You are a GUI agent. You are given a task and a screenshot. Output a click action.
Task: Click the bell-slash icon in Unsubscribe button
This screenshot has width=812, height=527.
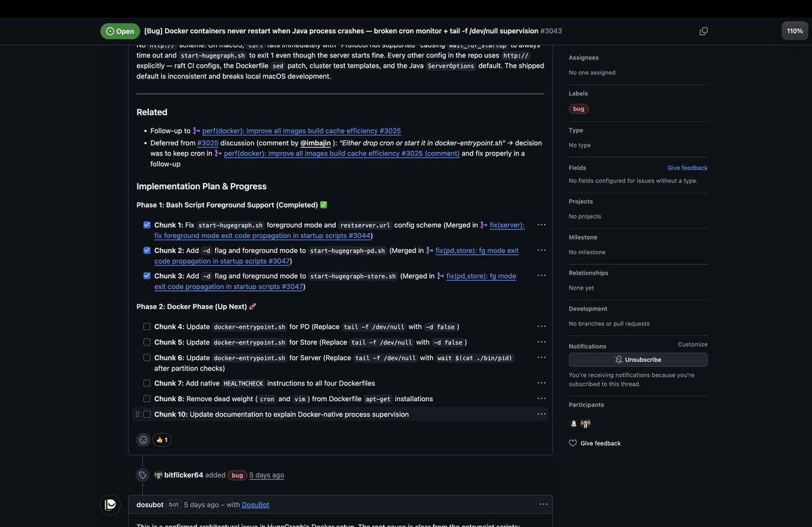coord(618,360)
